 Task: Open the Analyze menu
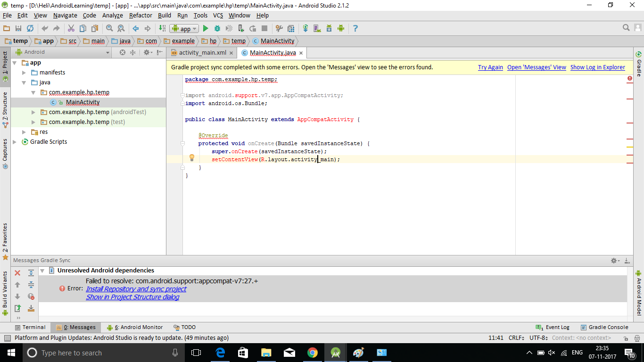coord(112,16)
